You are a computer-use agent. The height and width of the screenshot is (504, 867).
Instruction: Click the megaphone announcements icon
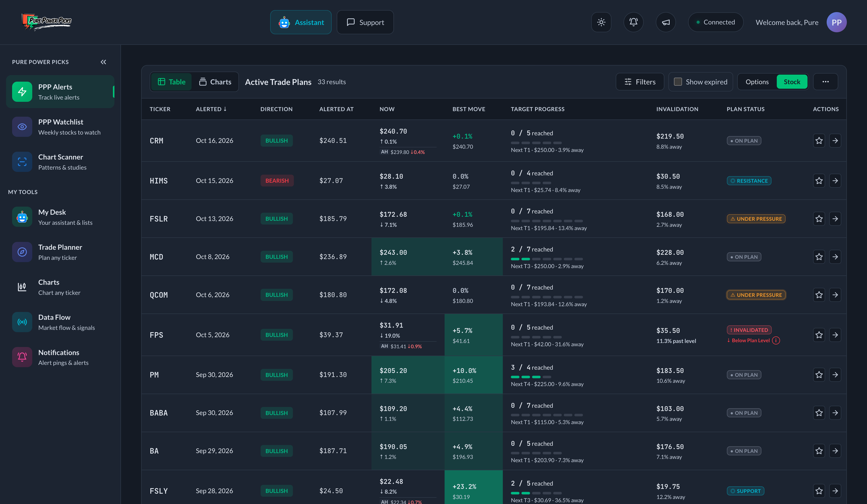click(x=666, y=22)
